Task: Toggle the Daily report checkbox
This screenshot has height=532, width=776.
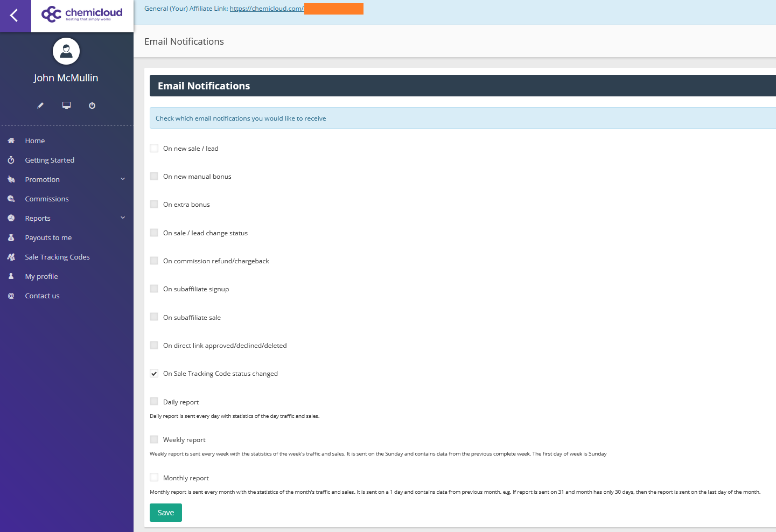Action: [x=154, y=401]
